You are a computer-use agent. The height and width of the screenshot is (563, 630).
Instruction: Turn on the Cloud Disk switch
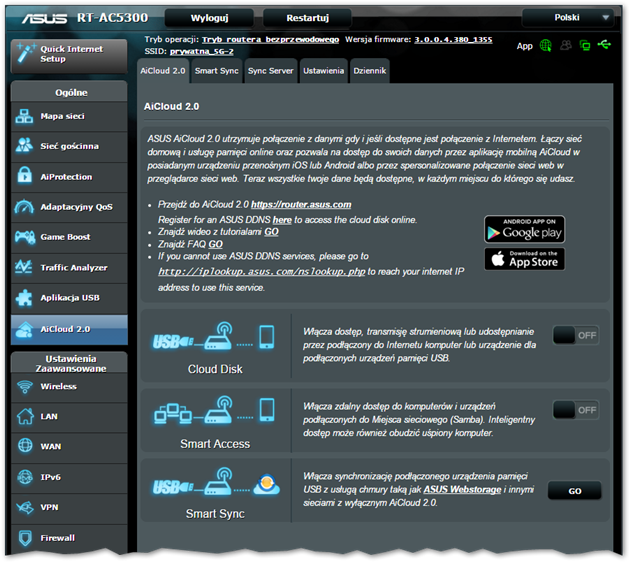(x=576, y=335)
